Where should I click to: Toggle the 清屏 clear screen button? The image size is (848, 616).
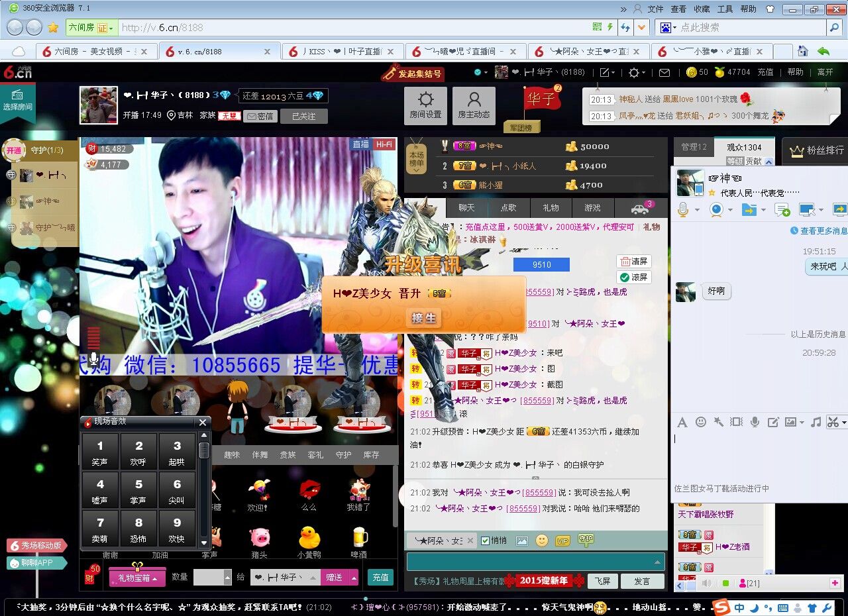633,261
